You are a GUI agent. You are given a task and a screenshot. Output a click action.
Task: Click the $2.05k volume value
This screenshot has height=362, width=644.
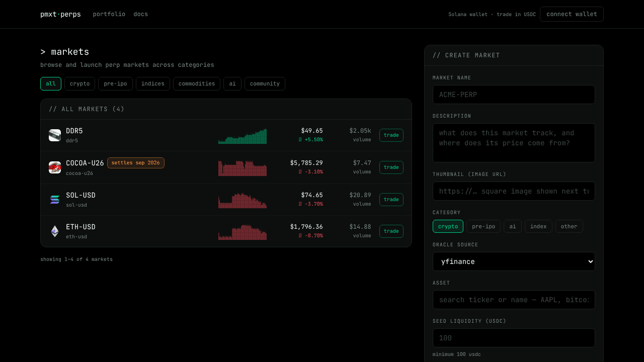(360, 131)
